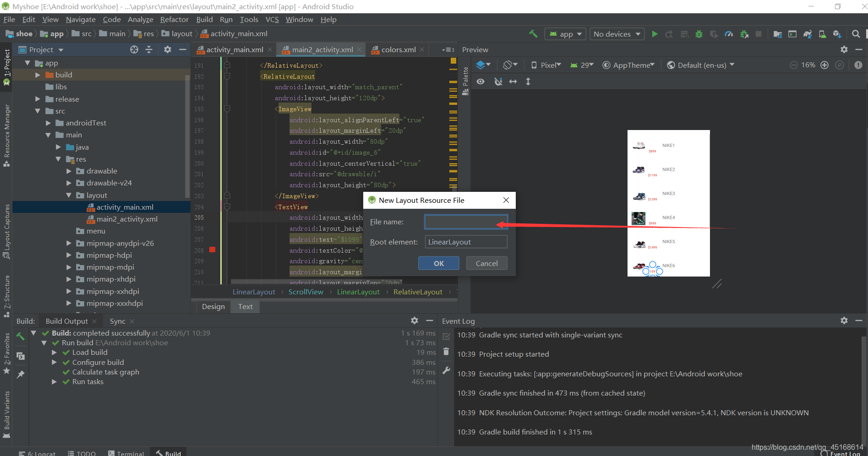Collapse the res folder in Project tree

tap(59, 159)
